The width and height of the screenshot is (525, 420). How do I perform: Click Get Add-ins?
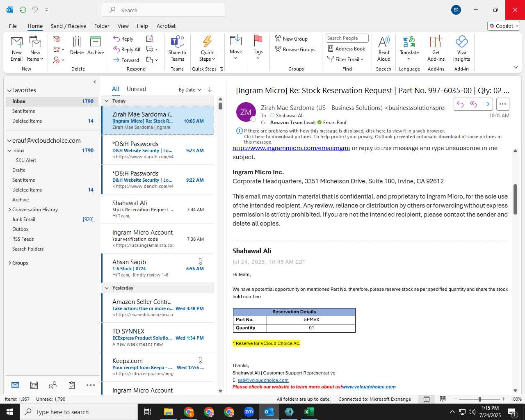click(436, 49)
